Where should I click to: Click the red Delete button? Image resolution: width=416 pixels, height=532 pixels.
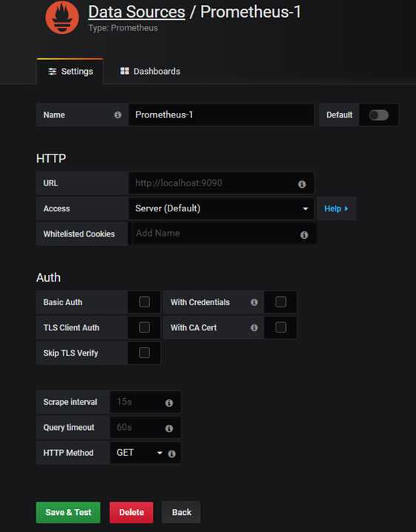tap(132, 512)
